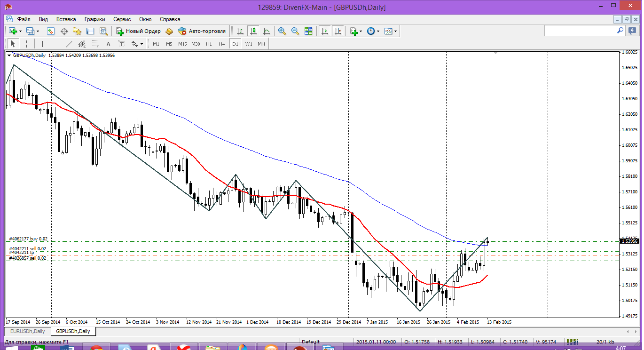Click the search input field

point(581,31)
